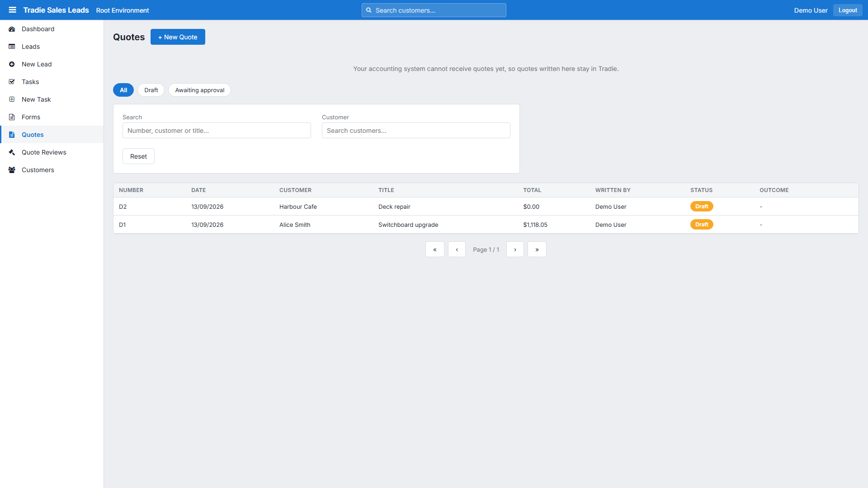Screen dimensions: 868x488
Task: Click the Tradie Sales Leads title
Action: click(x=56, y=10)
